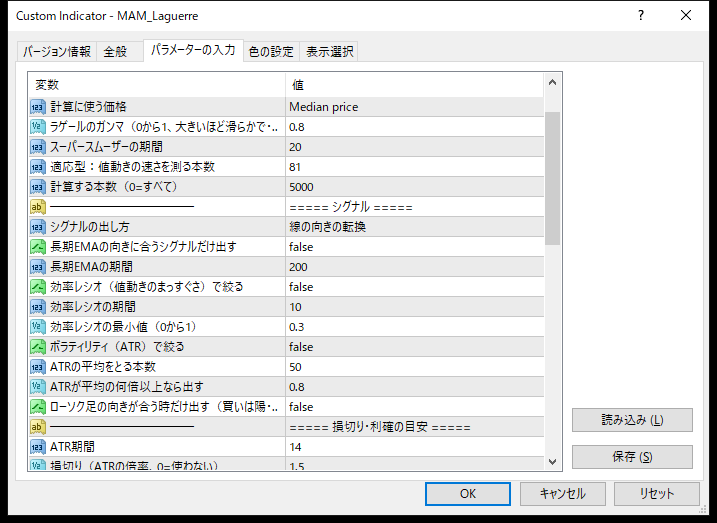The width and height of the screenshot is (717, 523).
Task: Switch to the バージョン情報 tab
Action: coord(57,52)
